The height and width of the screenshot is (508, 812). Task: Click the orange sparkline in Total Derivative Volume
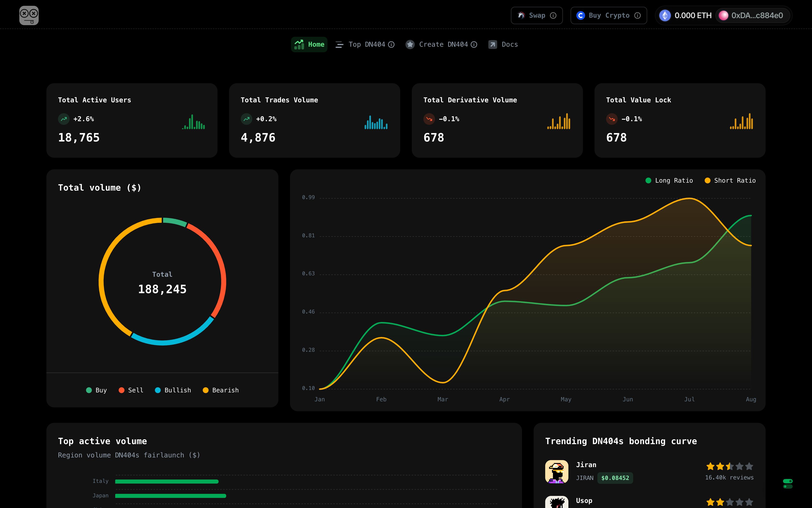[559, 121]
